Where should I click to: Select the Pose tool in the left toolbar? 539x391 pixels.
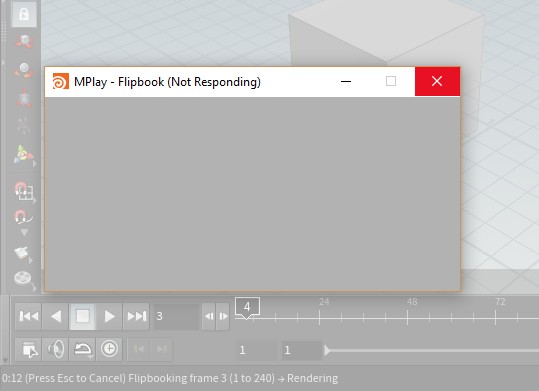[x=24, y=125]
